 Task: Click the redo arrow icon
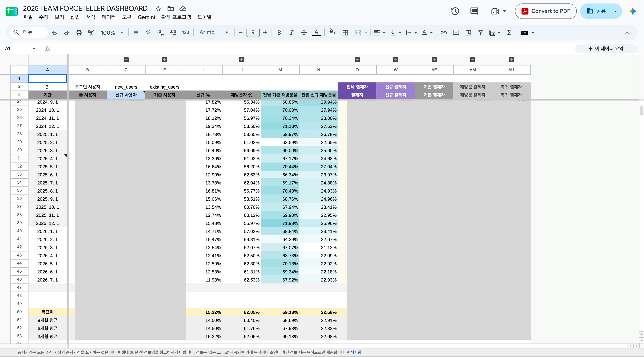67,33
